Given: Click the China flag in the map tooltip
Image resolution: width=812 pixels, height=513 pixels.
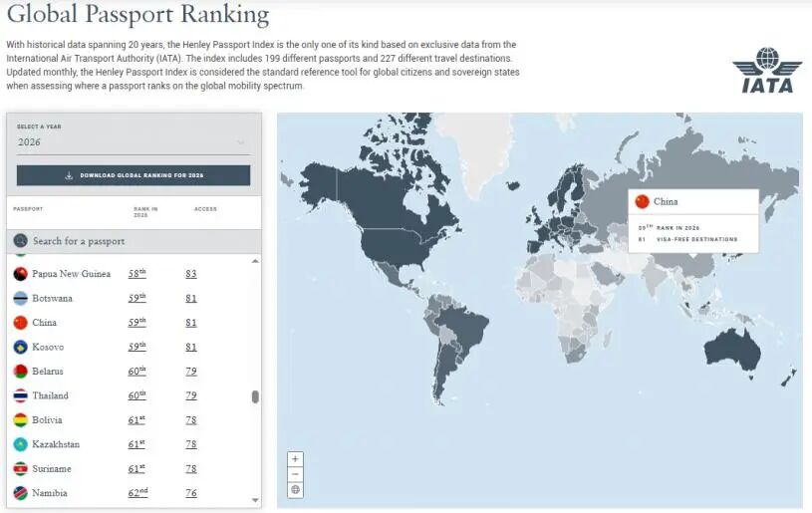Looking at the screenshot, I should (643, 201).
